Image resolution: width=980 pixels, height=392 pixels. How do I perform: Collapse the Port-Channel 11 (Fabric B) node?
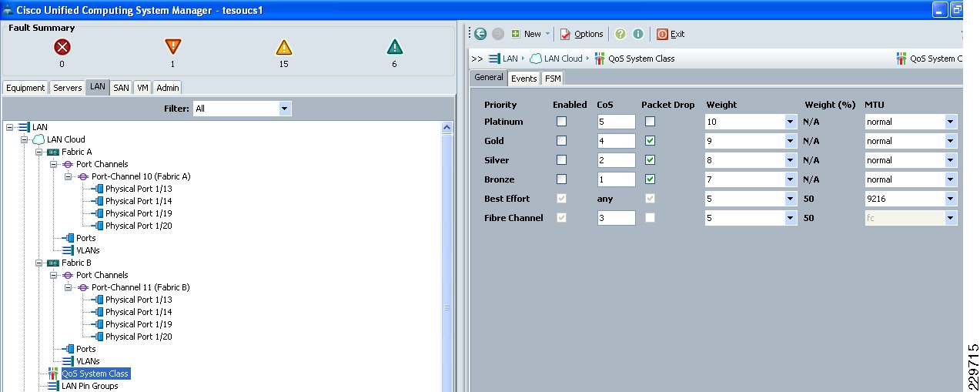[x=69, y=287]
